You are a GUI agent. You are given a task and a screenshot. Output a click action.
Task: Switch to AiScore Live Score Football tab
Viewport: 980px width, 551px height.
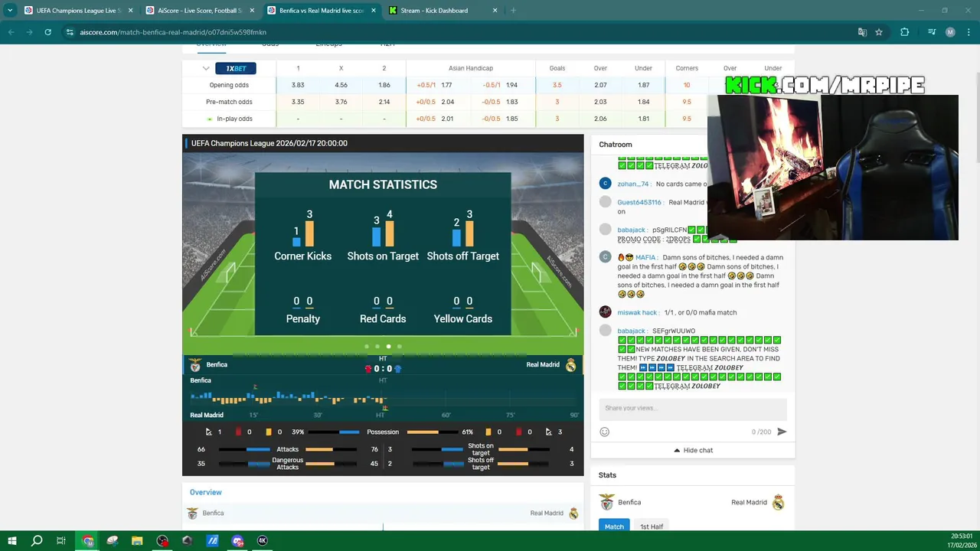199,11
